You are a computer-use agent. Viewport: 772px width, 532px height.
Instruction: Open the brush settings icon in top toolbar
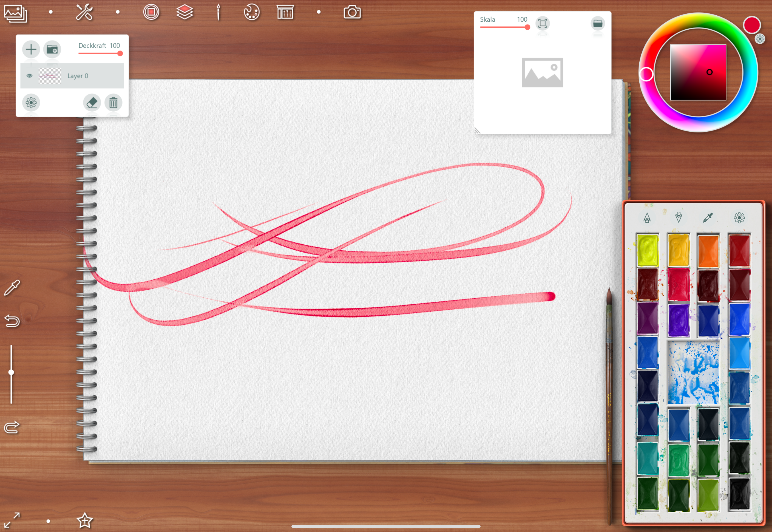tap(218, 12)
